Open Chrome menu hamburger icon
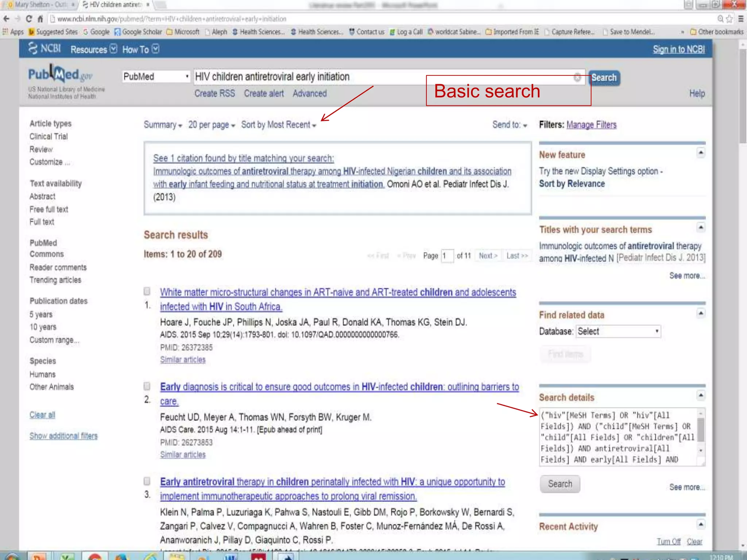The image size is (747, 560). (741, 19)
